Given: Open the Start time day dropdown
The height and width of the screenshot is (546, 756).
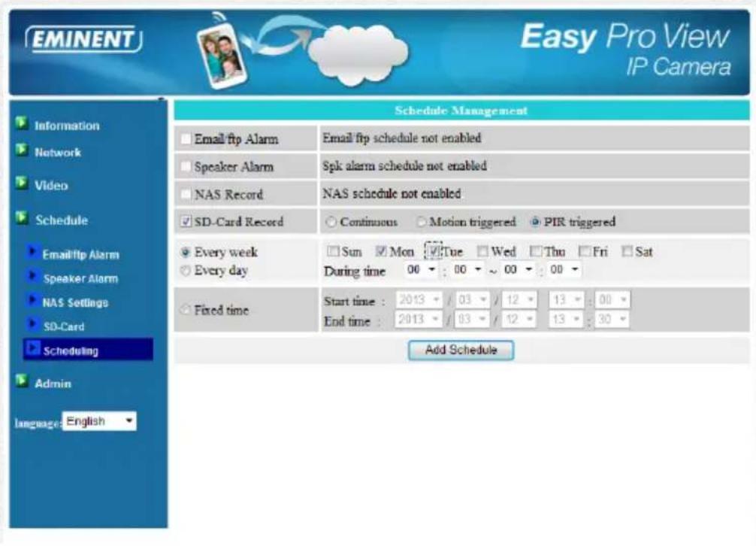Looking at the screenshot, I should coord(519,300).
